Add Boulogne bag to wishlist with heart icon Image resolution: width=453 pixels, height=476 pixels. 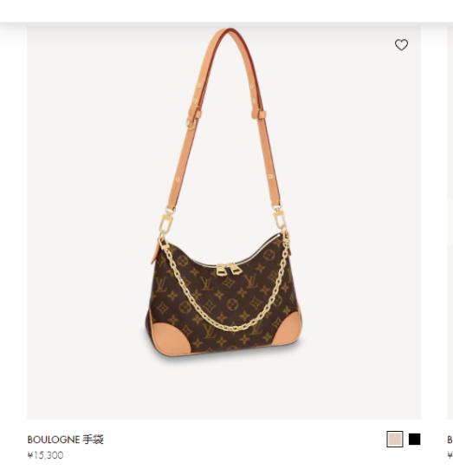401,45
